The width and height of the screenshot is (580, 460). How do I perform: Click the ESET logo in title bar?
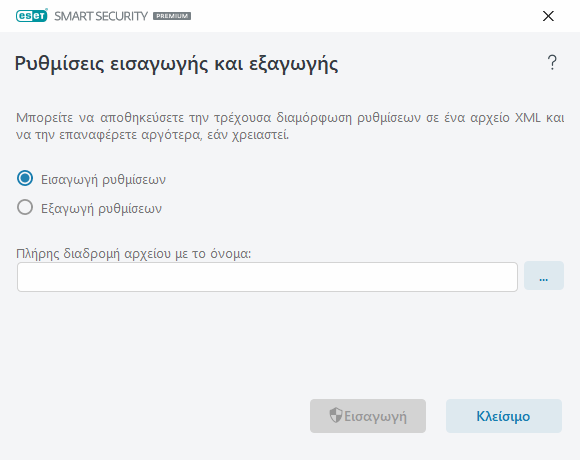(32, 16)
